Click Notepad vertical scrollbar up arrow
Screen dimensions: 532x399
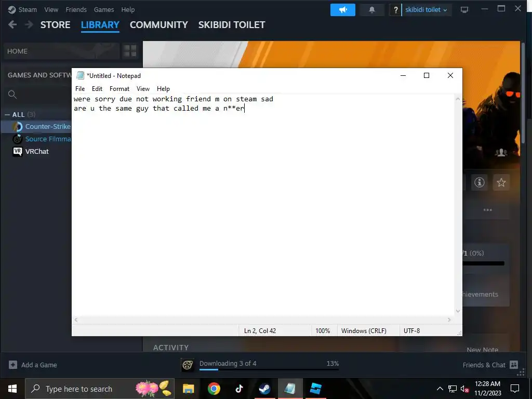(458, 99)
